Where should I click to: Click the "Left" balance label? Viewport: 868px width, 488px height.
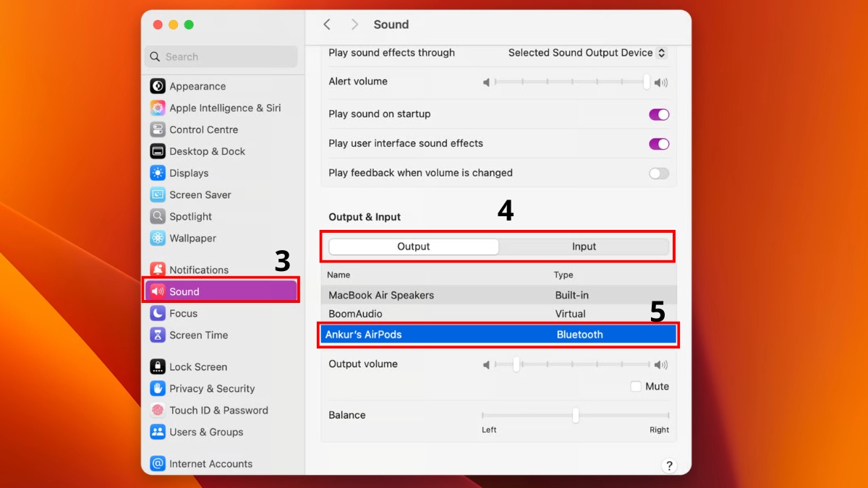pyautogui.click(x=490, y=429)
